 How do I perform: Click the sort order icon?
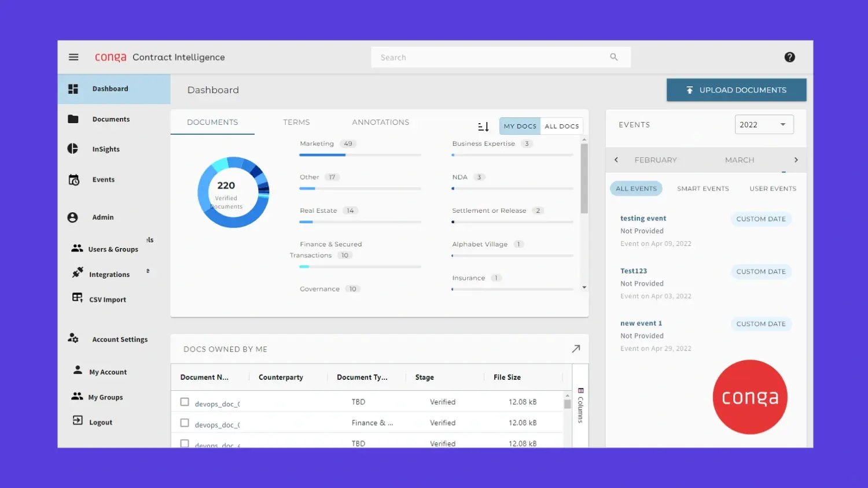484,126
